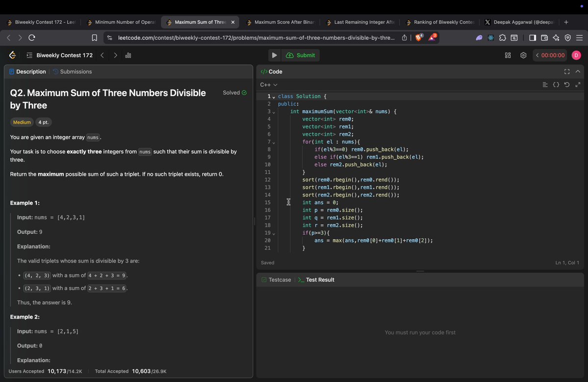
Task: Select the Biweekly Contest 172 browser tab
Action: coord(41,22)
